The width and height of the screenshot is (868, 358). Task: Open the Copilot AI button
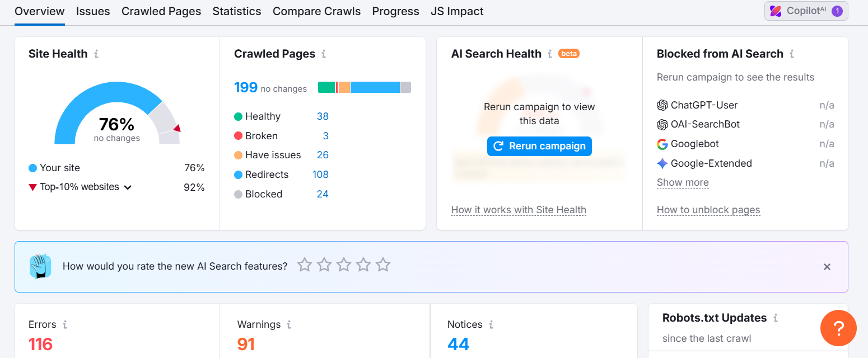coord(806,11)
